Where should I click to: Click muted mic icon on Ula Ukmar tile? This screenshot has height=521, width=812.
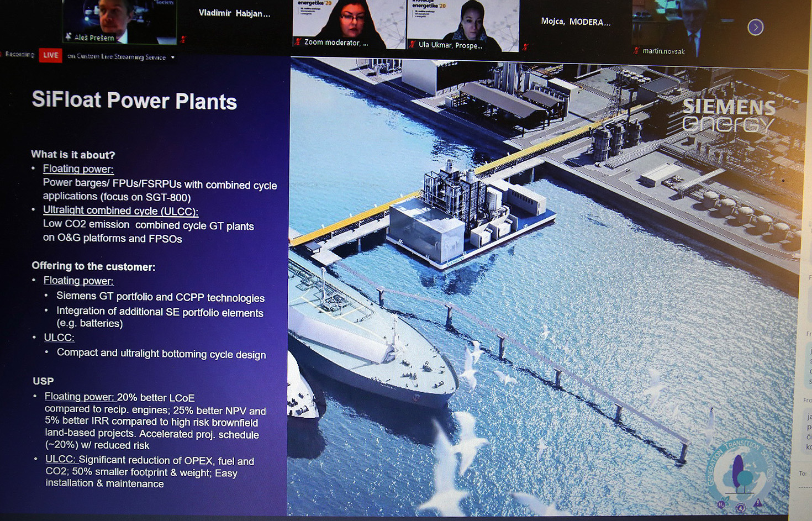pyautogui.click(x=412, y=45)
